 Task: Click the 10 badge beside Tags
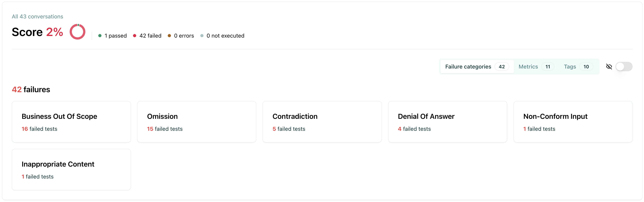pos(587,67)
